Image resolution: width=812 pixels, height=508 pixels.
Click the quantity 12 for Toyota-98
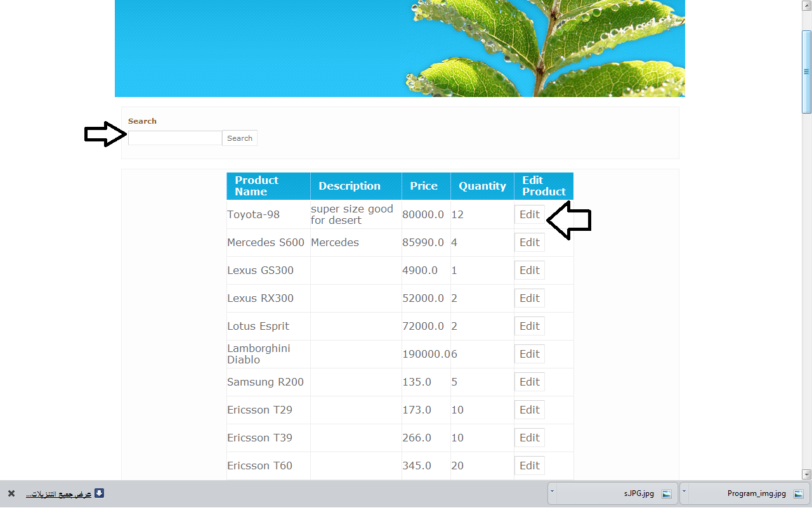[457, 214]
